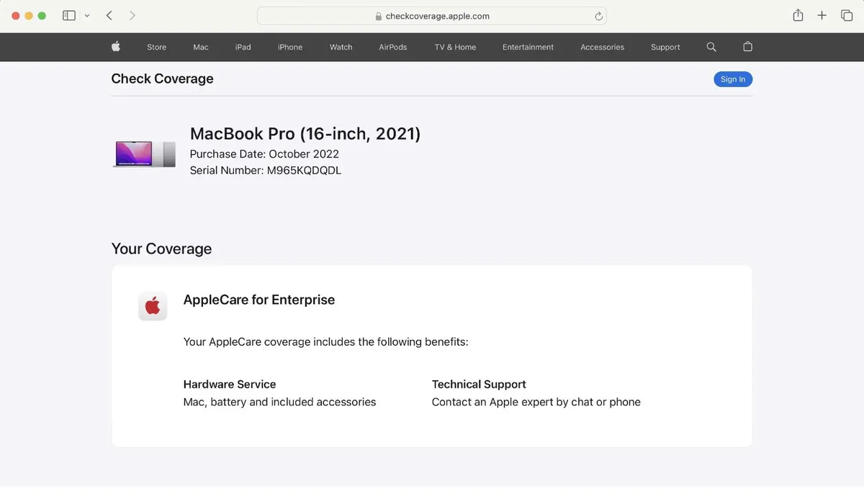Click the AppleCare for Enterprise title
This screenshot has height=504, width=864.
(259, 300)
